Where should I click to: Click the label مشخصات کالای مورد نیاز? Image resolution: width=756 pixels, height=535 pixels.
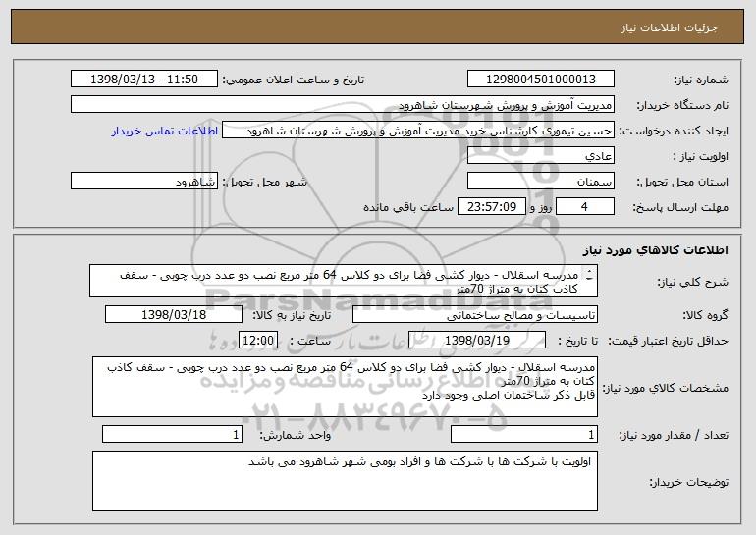[666, 388]
